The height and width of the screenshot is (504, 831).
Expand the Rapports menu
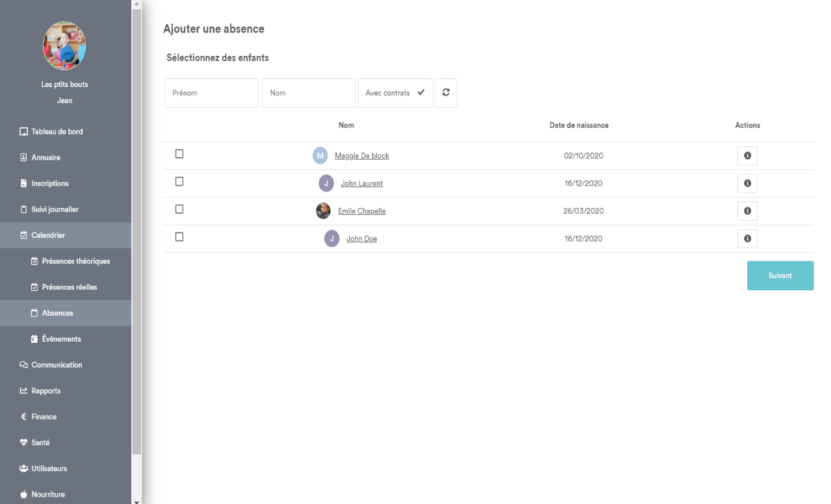pos(45,391)
